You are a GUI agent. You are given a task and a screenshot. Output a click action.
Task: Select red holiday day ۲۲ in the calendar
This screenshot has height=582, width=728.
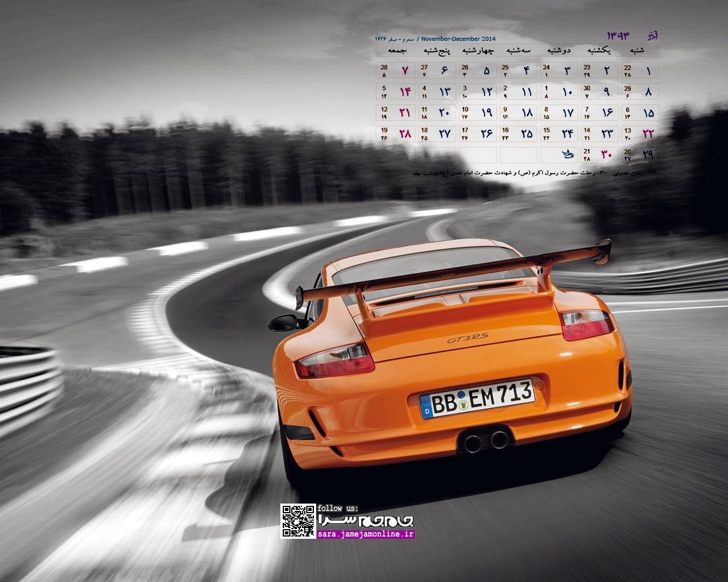[648, 134]
